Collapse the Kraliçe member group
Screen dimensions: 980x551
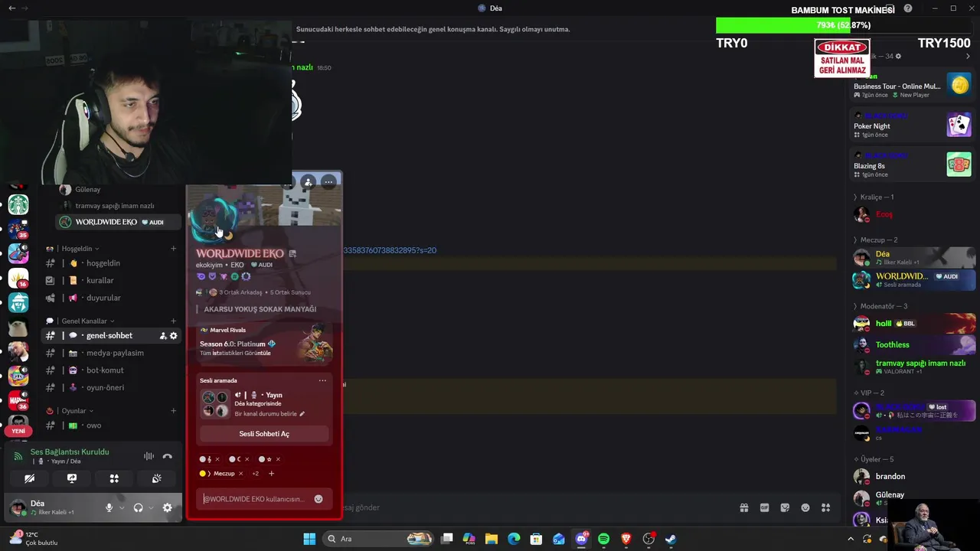[x=873, y=197]
